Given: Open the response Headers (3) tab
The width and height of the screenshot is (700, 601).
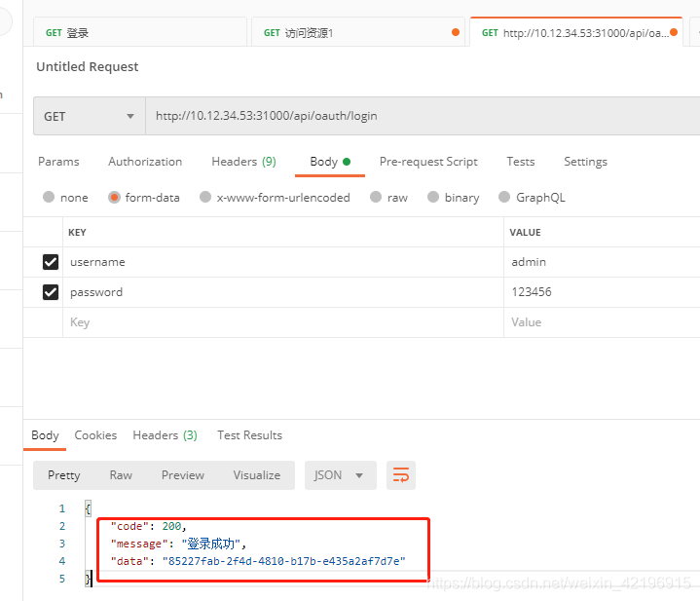Looking at the screenshot, I should [x=165, y=435].
